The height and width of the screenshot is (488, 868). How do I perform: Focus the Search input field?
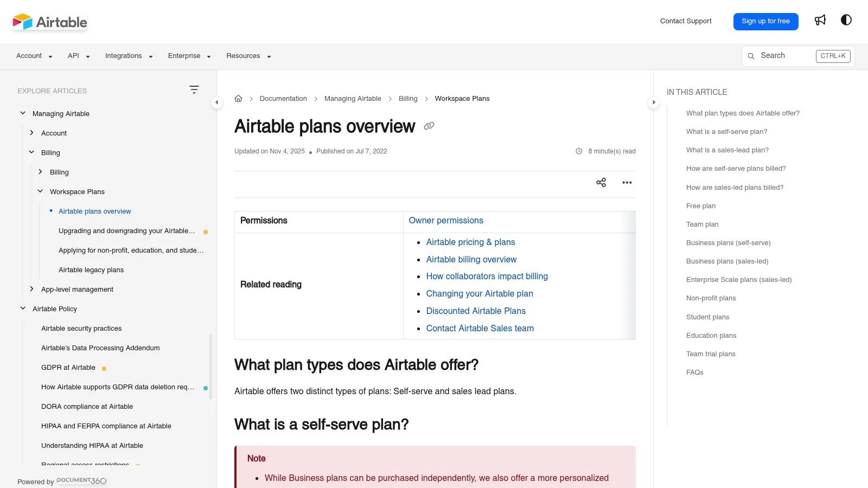point(797,56)
